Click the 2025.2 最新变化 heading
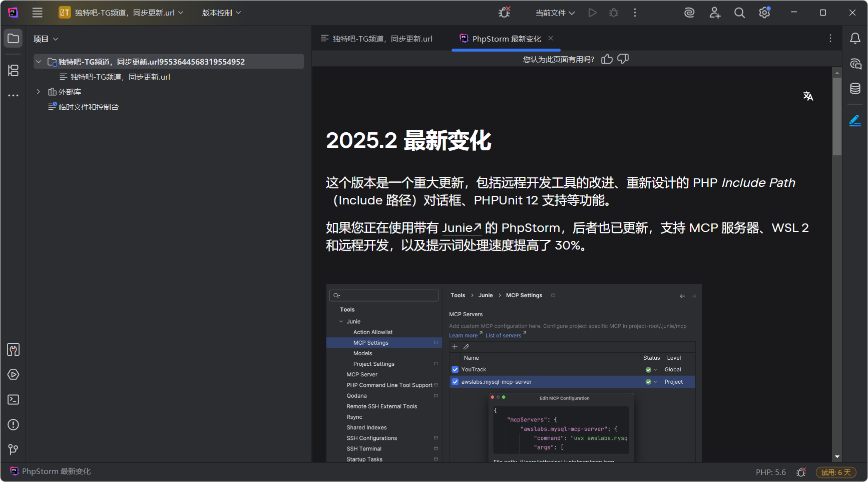868x482 pixels. click(408, 141)
